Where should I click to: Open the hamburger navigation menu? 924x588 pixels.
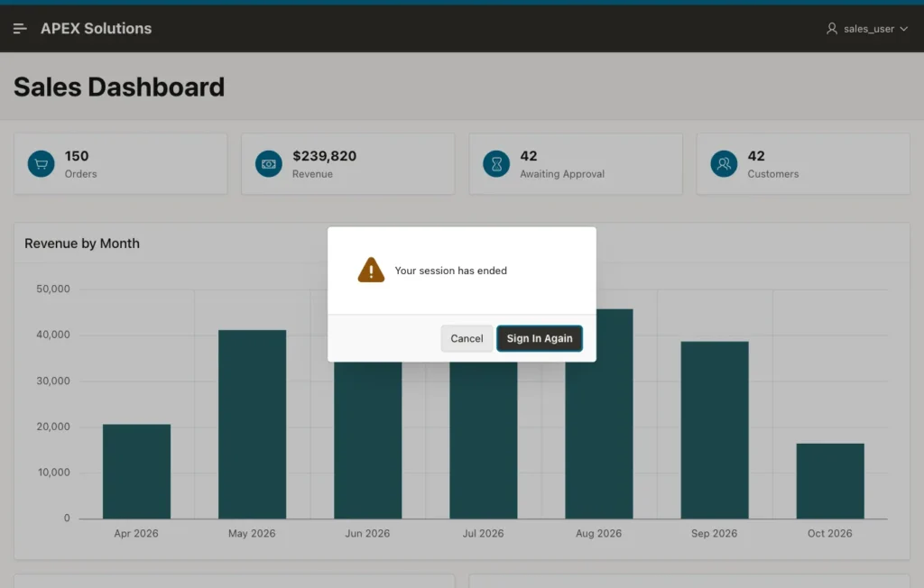pos(20,28)
